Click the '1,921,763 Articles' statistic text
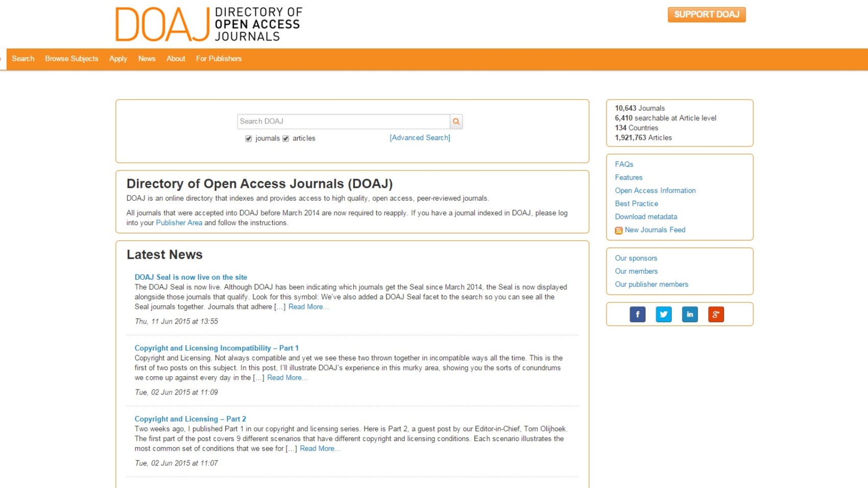This screenshot has height=488, width=868. click(643, 138)
